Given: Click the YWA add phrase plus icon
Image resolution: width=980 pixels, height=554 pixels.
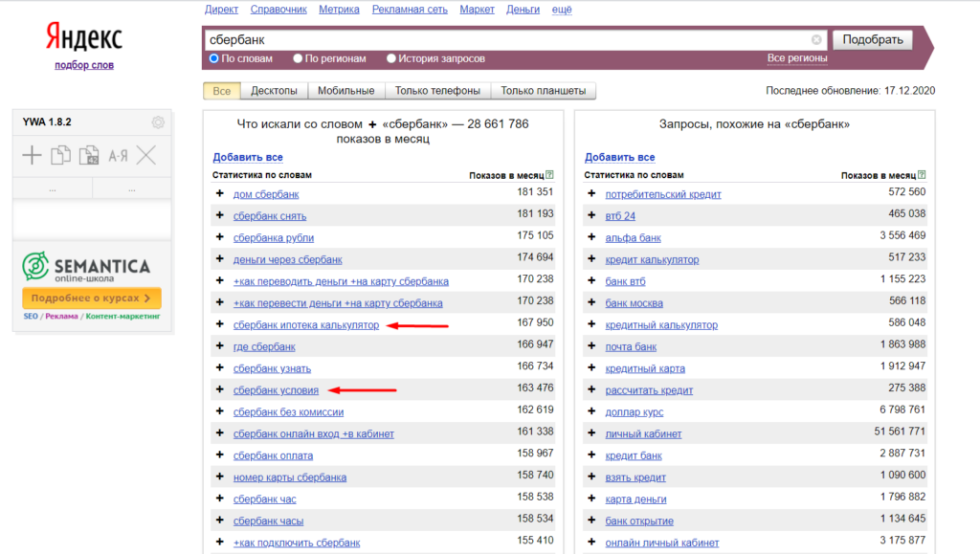Looking at the screenshot, I should coord(33,155).
